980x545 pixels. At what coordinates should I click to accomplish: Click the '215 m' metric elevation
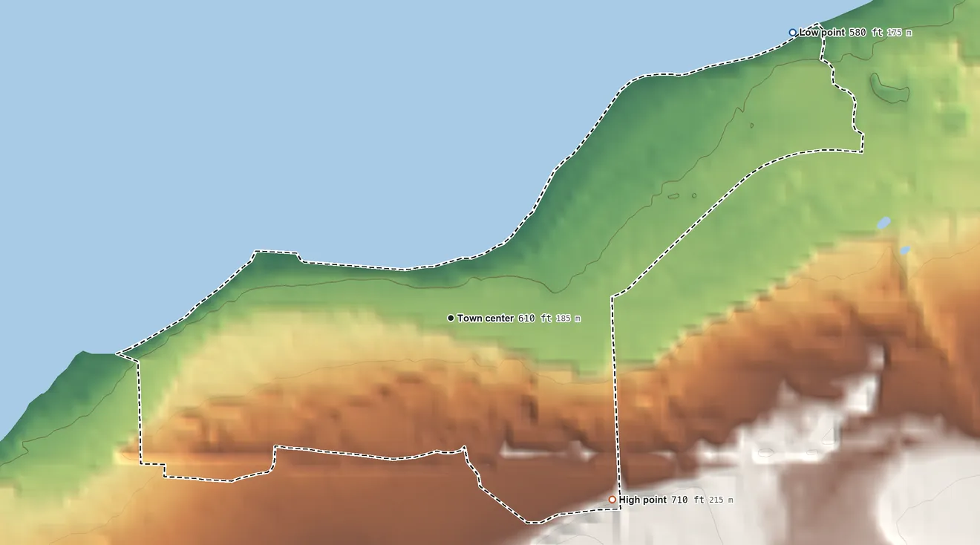(x=721, y=500)
